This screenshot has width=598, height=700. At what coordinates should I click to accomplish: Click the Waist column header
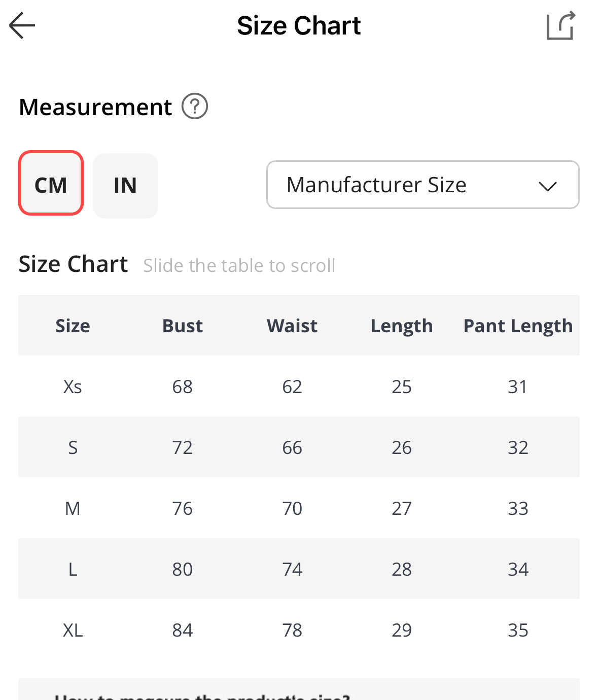[292, 326]
